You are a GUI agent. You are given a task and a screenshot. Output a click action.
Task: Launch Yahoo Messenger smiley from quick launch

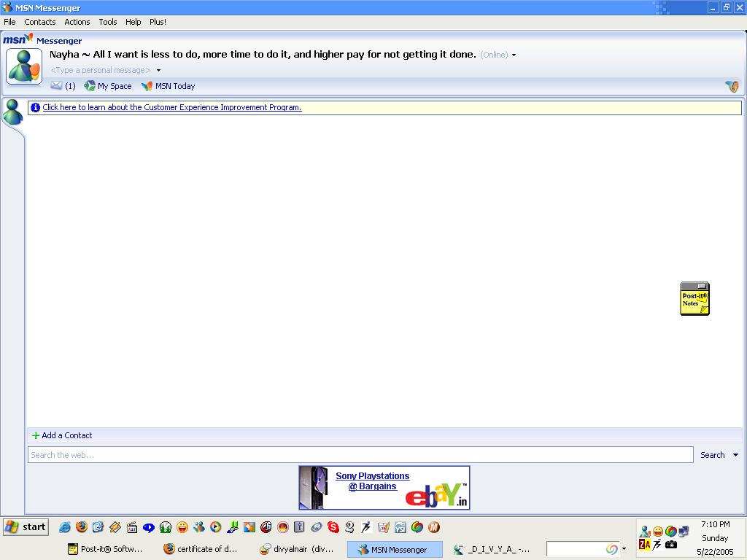click(x=182, y=527)
